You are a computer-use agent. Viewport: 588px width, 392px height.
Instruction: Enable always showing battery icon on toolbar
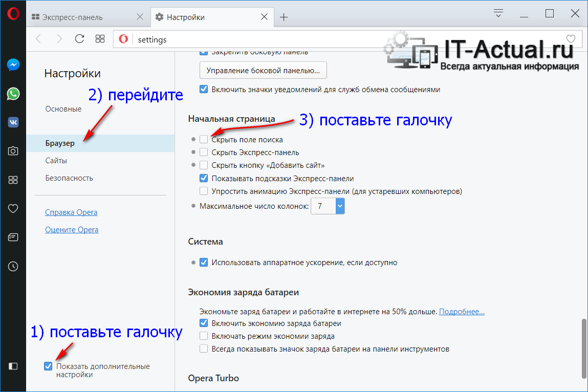[204, 349]
